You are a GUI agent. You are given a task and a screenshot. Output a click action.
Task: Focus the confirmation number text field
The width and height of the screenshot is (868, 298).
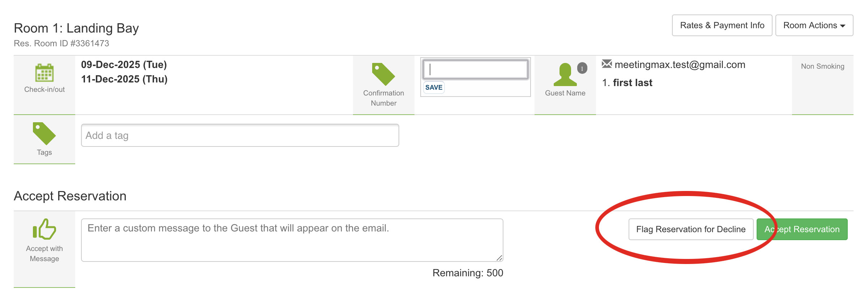point(475,69)
